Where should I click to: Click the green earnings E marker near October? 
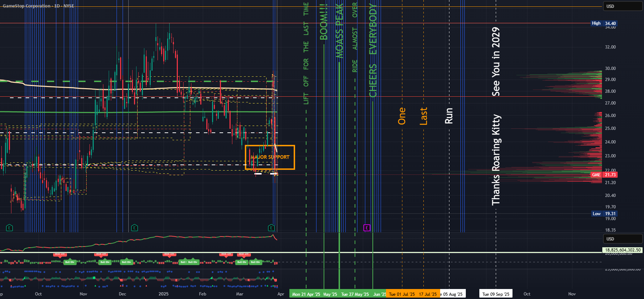click(x=10, y=228)
